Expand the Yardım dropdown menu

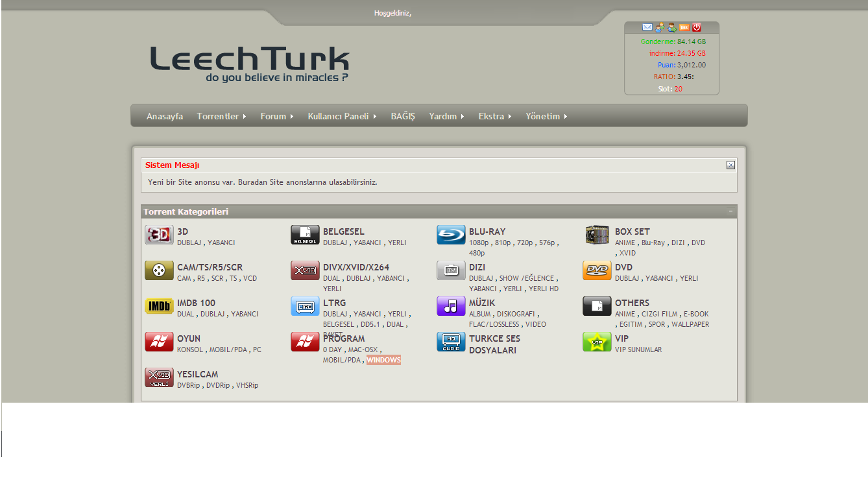point(446,117)
